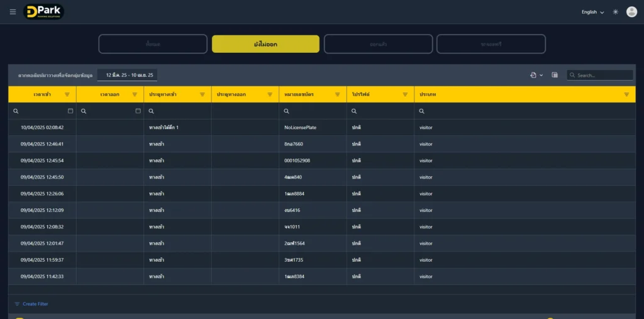Open the column chooser icon
Viewport: 644px width, 319px height.
[x=555, y=75]
